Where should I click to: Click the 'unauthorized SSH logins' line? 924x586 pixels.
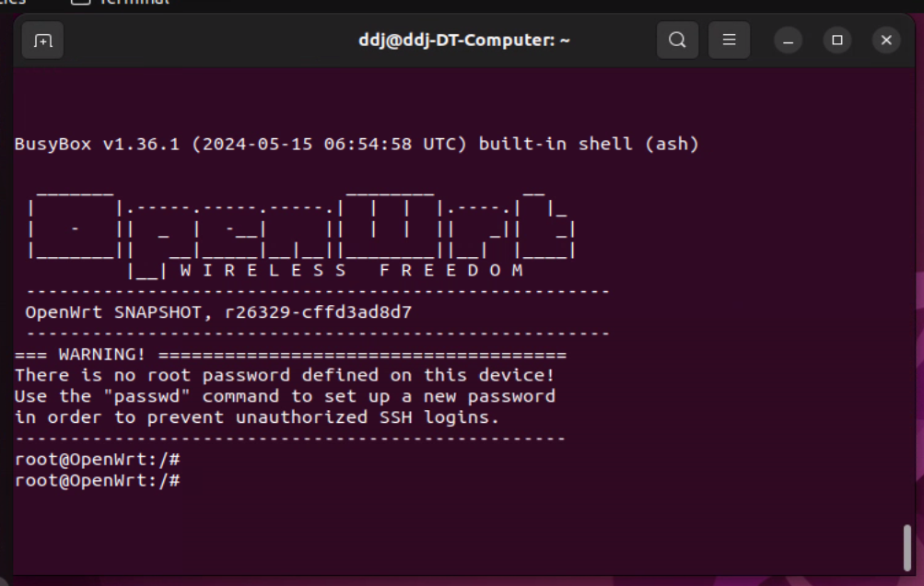point(257,417)
